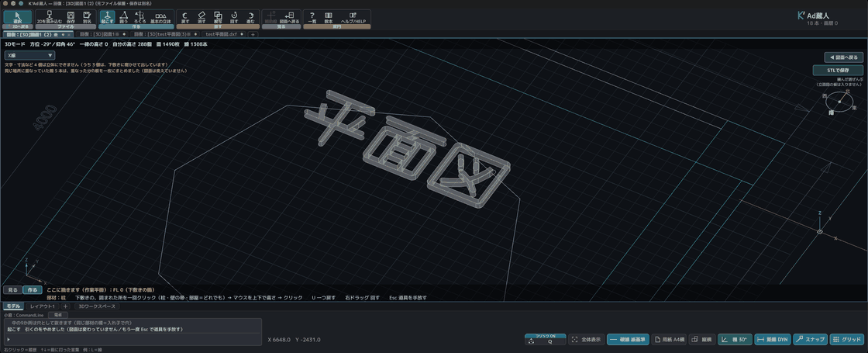The image size is (868, 353).
Task: Click the orbit icon under クリック ON
Action: coord(532,341)
